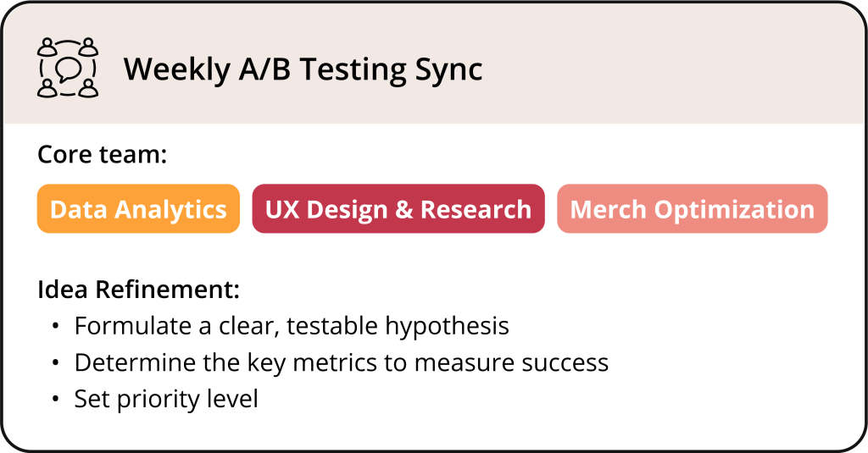Click the Idea Refinement heading
This screenshot has width=868, height=453.
138,290
